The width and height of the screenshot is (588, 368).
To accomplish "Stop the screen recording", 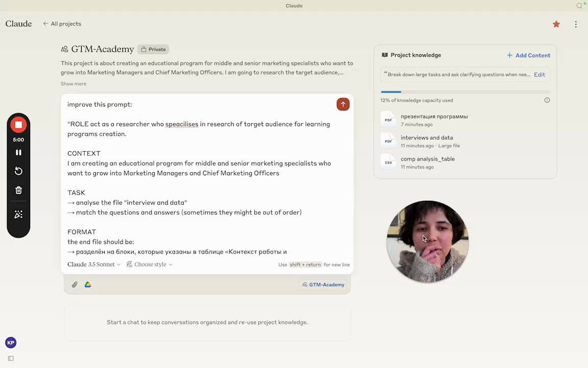I will (x=18, y=125).
